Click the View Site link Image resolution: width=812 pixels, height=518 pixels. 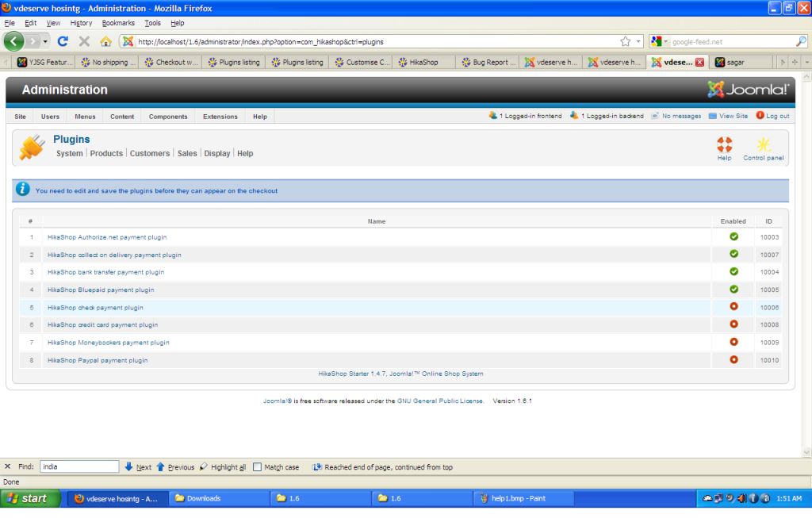[x=728, y=116]
